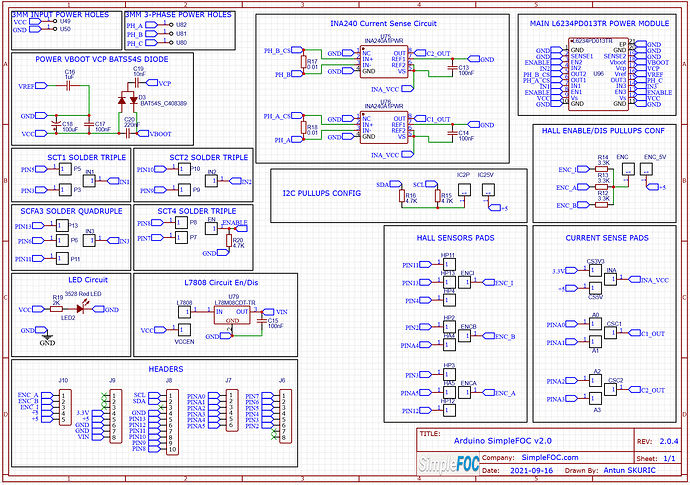This screenshot has width=690, height=485.
Task: Click the 'LED Circuit' heading
Action: click(x=88, y=279)
